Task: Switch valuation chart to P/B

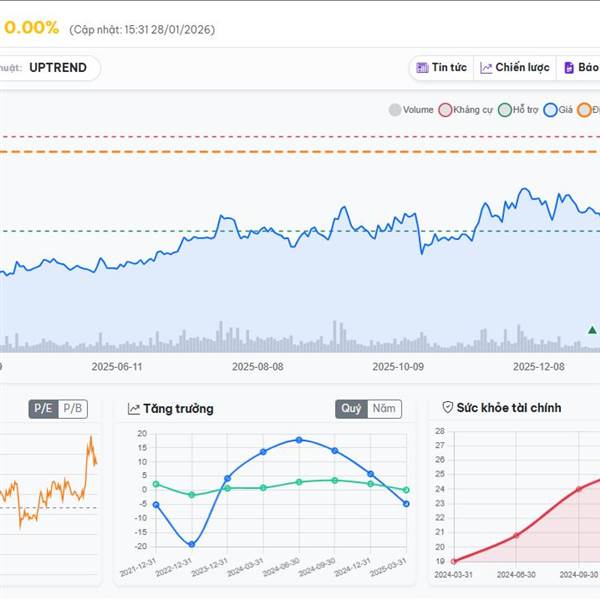Action: (x=73, y=408)
